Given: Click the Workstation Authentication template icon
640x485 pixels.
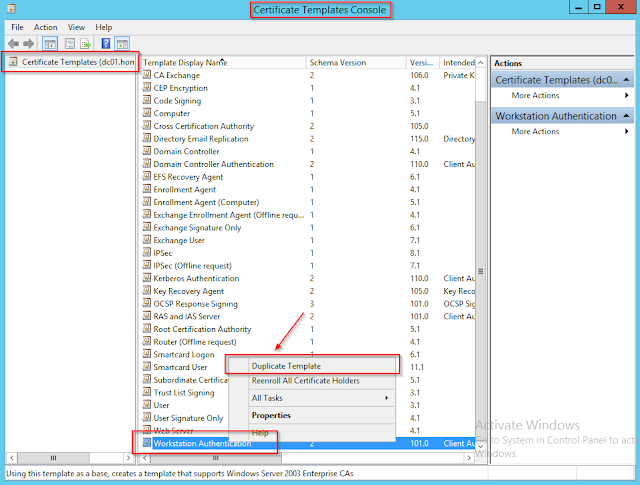Looking at the screenshot, I should pyautogui.click(x=146, y=443).
